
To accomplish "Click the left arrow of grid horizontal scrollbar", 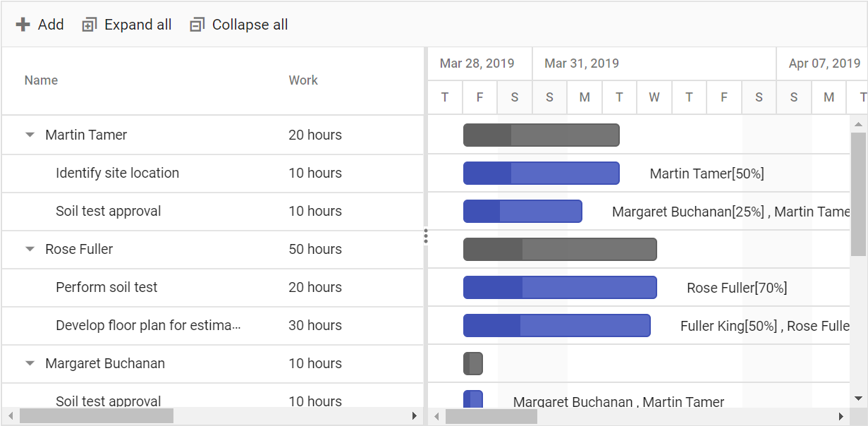I will [x=10, y=416].
